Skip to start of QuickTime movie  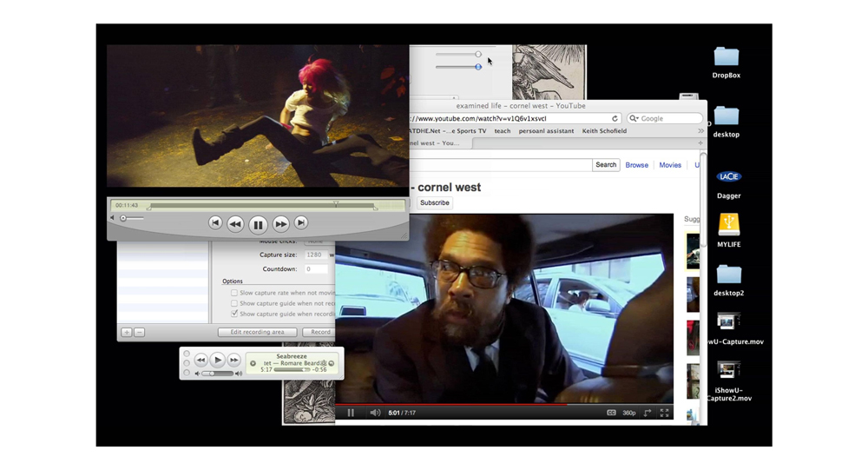[x=215, y=222]
